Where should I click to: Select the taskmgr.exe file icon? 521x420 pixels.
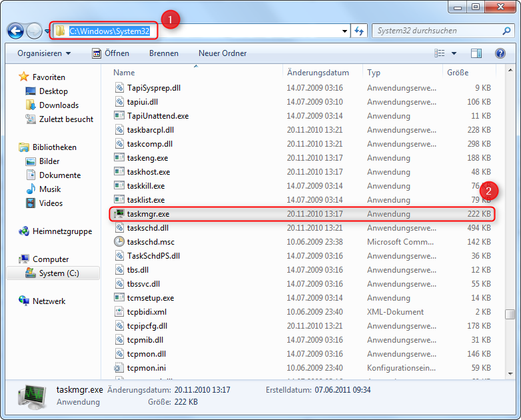pos(119,214)
